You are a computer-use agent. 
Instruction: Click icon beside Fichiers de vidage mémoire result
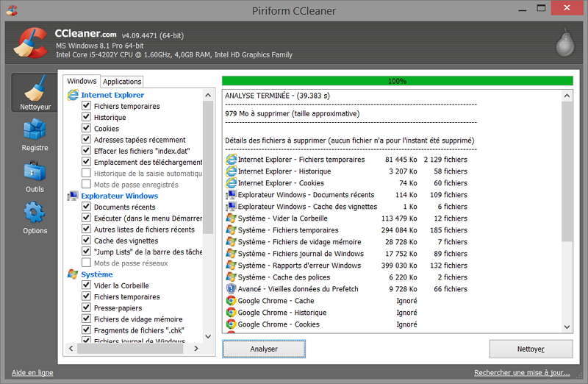(x=231, y=242)
